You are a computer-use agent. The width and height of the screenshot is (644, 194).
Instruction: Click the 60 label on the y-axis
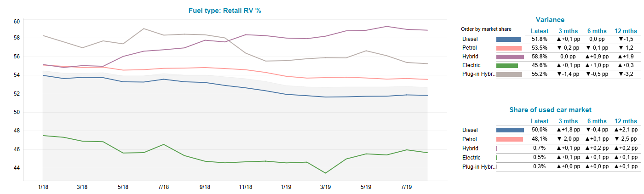click(x=17, y=22)
